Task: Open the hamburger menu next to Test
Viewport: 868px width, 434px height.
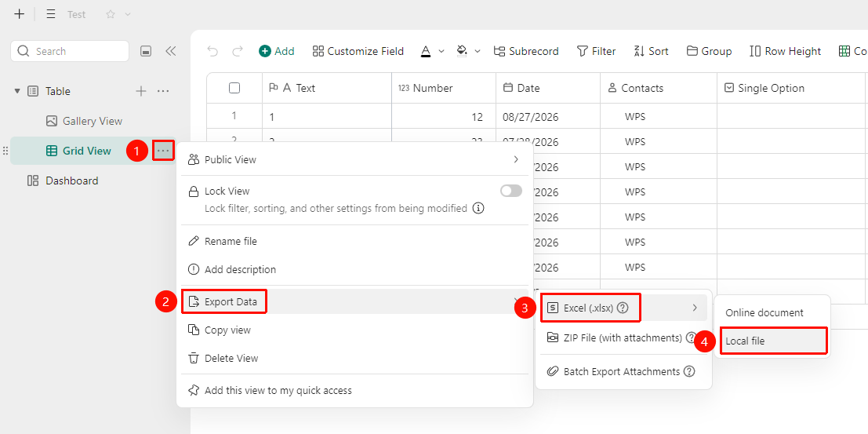Action: pos(51,14)
